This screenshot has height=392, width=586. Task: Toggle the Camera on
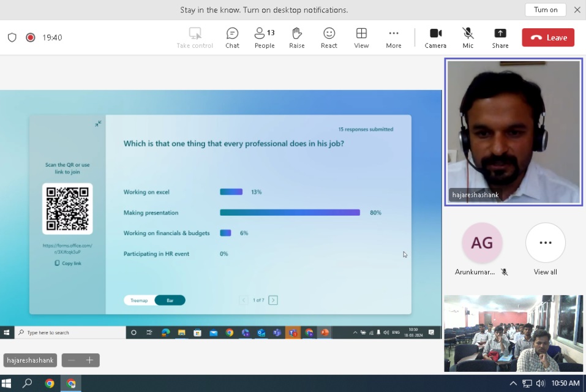point(435,38)
